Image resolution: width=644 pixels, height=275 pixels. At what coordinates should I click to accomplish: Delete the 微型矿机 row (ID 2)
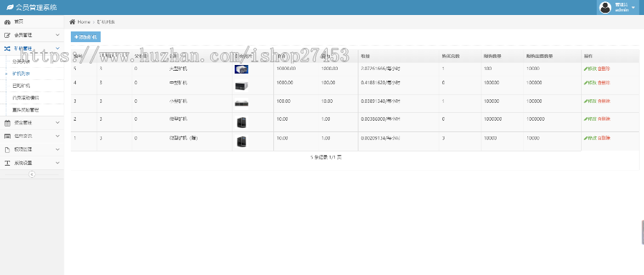[604, 119]
